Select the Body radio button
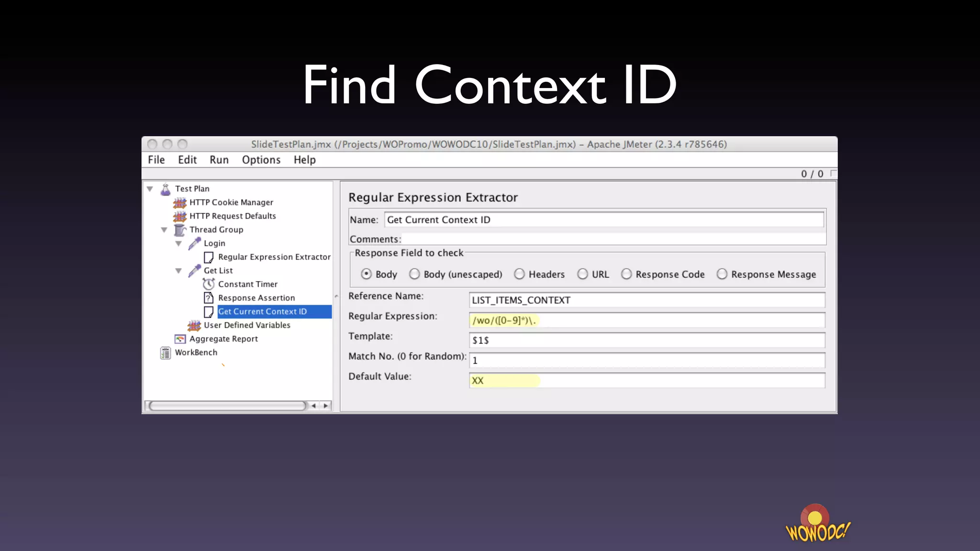 pos(366,274)
